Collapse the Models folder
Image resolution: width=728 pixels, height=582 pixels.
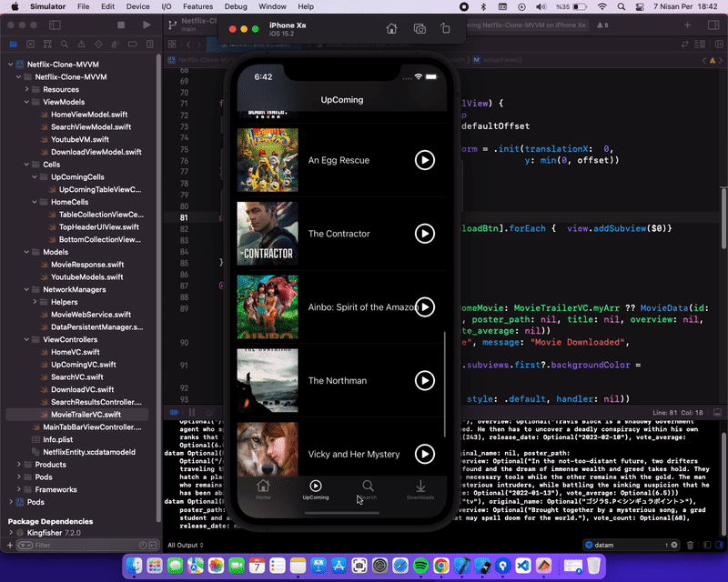[x=26, y=252]
